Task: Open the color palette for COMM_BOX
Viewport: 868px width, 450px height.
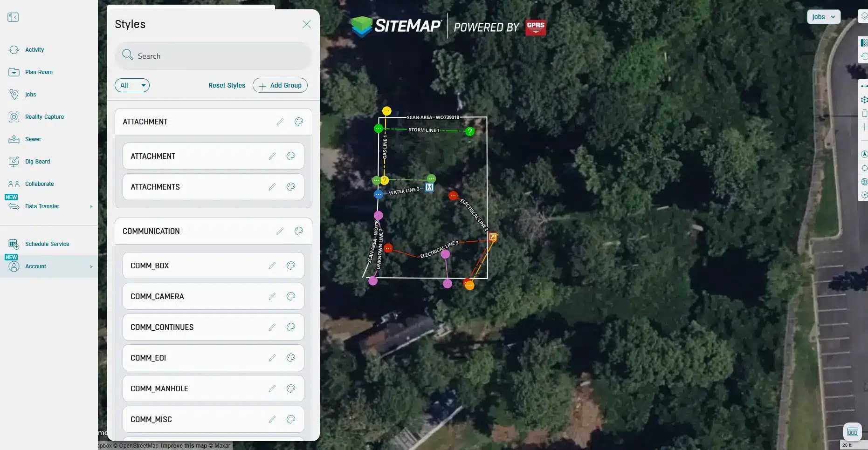Action: pos(290,266)
